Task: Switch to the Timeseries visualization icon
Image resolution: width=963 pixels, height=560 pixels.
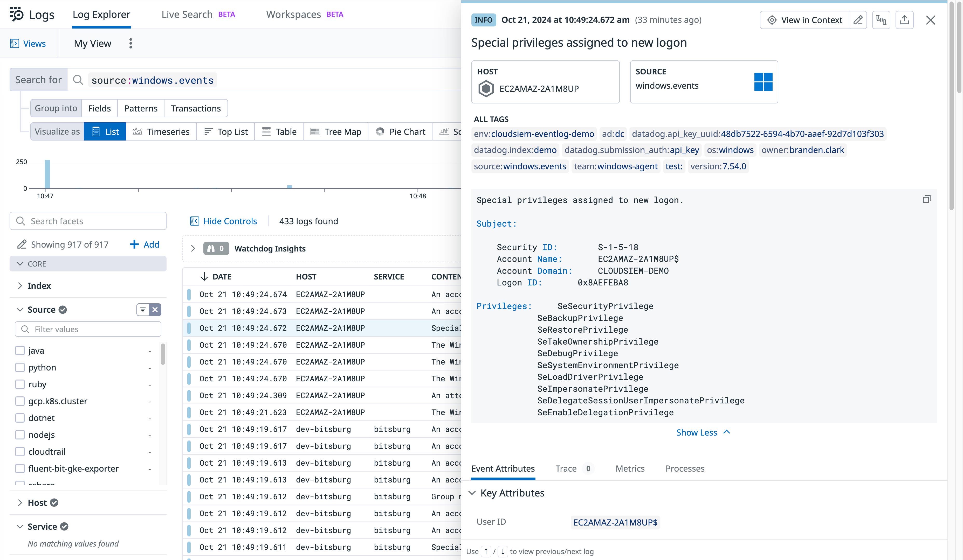Action: pos(137,131)
